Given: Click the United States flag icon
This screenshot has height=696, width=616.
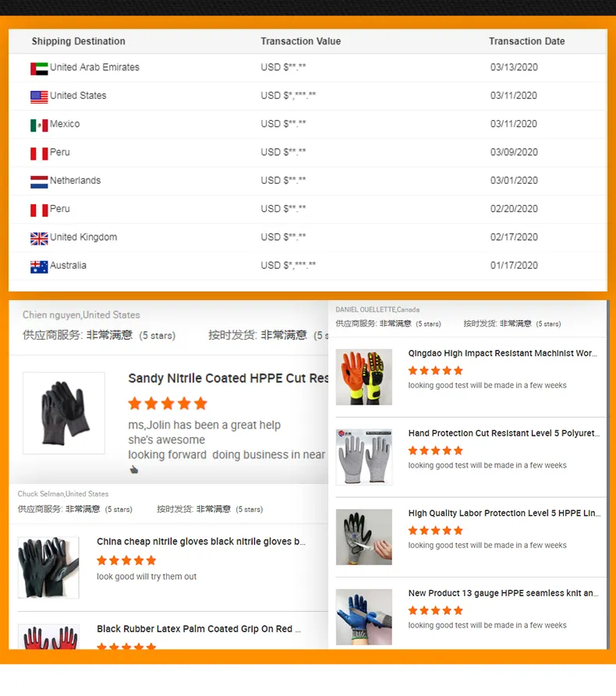Looking at the screenshot, I should coord(39,97).
